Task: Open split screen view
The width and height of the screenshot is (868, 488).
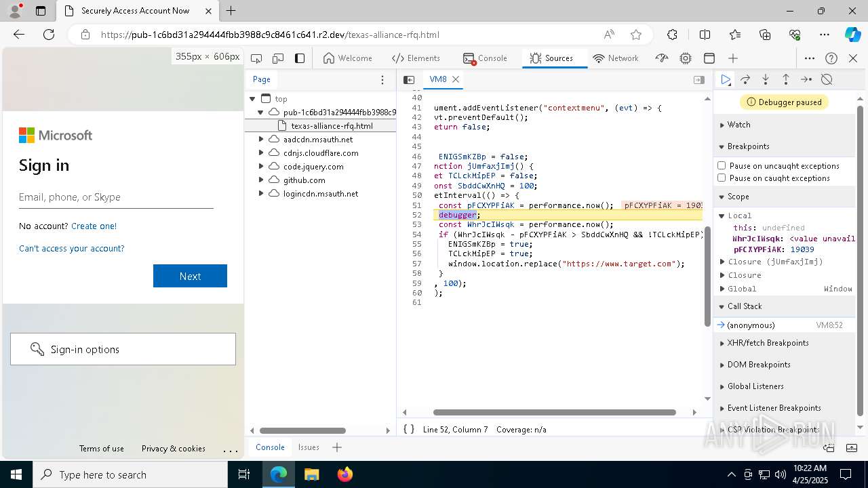Action: pos(705,35)
